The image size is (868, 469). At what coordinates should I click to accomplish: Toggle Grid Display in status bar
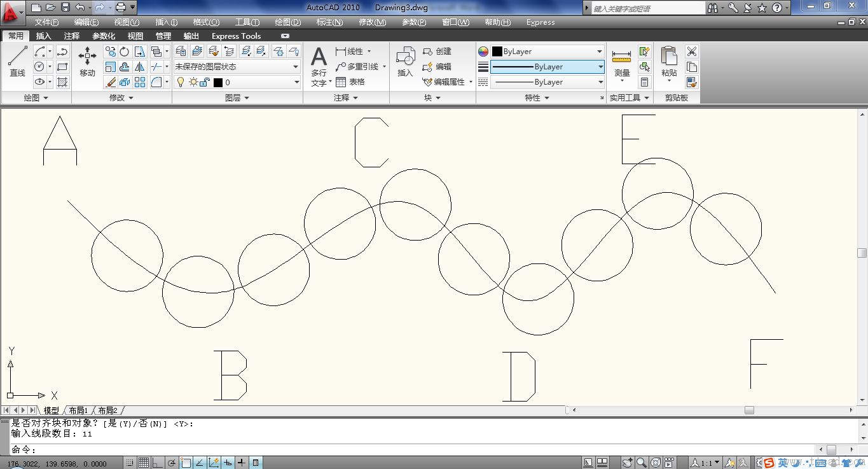click(x=144, y=463)
